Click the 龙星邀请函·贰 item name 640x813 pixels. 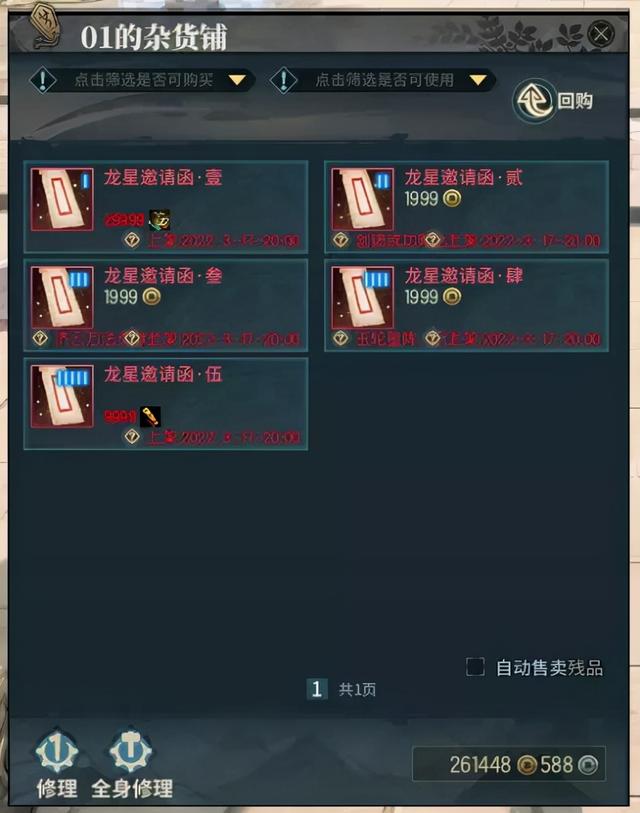pyautogui.click(x=463, y=178)
